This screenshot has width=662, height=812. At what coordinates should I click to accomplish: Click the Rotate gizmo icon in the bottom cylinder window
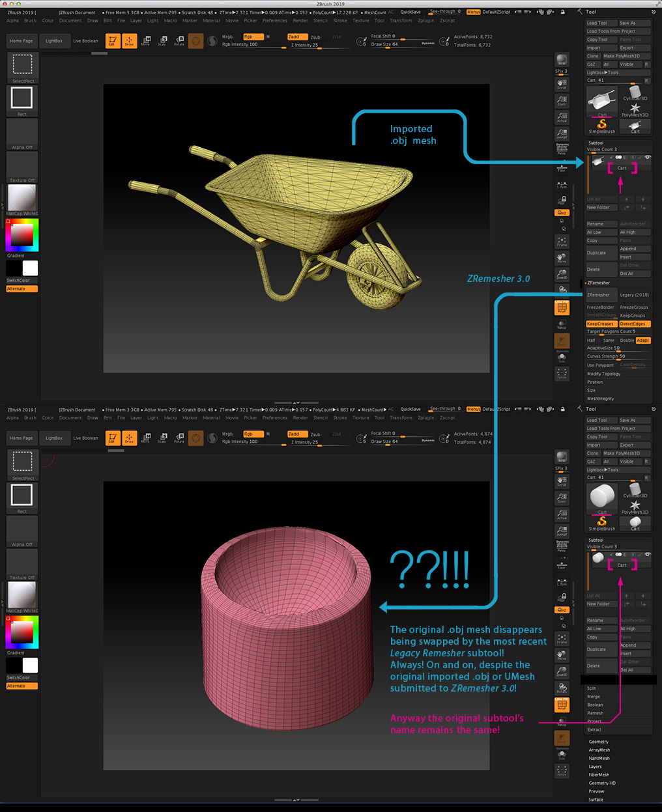point(179,438)
